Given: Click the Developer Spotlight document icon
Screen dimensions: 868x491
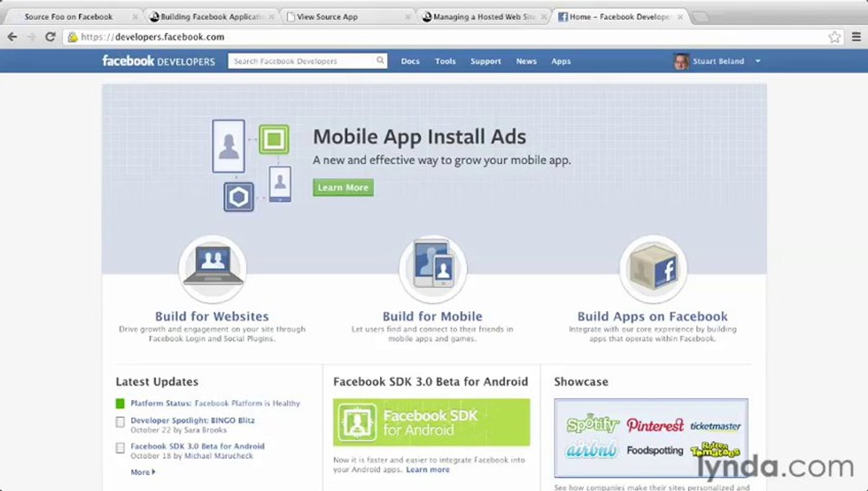Looking at the screenshot, I should 120,422.
